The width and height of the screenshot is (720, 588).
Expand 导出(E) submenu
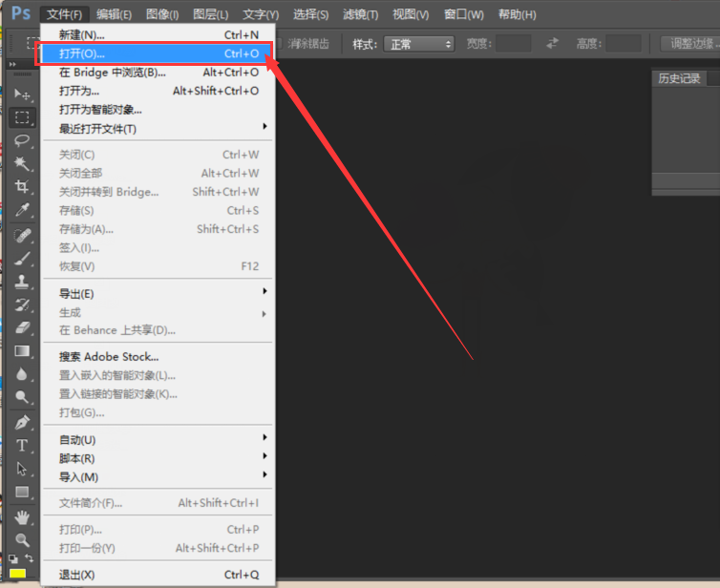(x=159, y=294)
